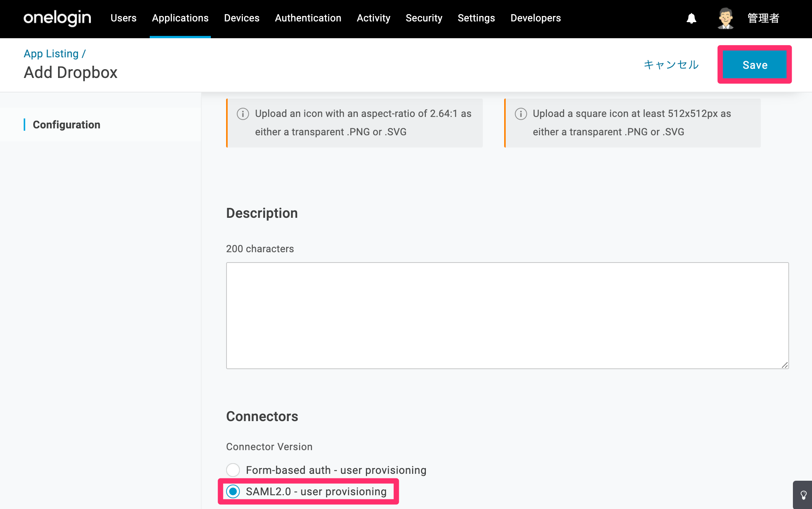Click the admin user avatar
This screenshot has width=812, height=509.
725,18
